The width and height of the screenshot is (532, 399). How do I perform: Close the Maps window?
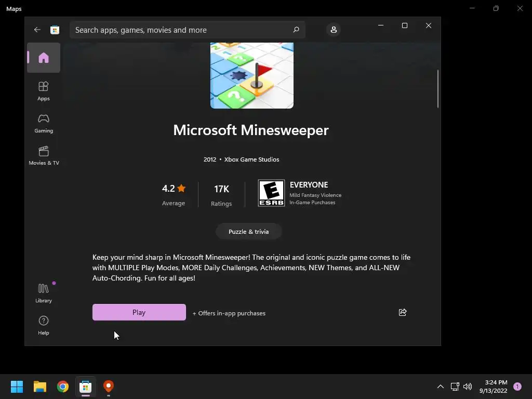tap(520, 8)
